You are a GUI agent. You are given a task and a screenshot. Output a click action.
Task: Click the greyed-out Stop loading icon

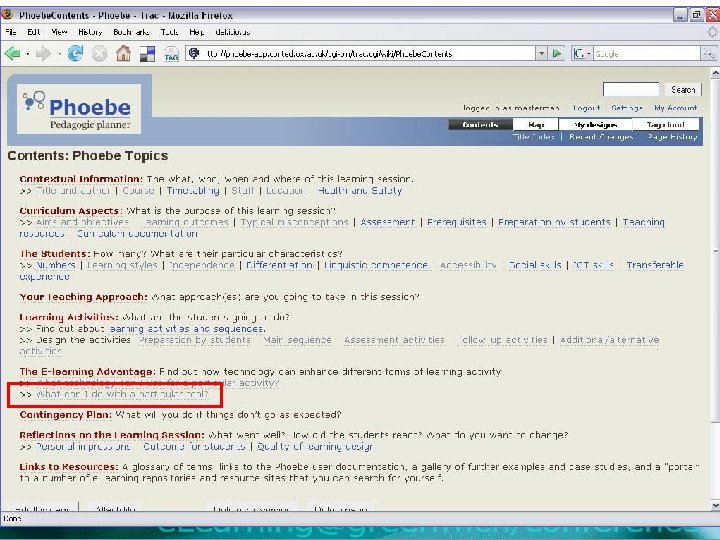pos(99,54)
